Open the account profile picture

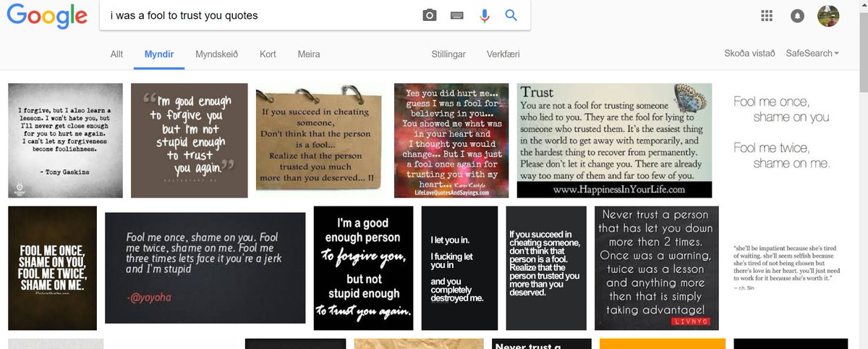click(x=828, y=16)
